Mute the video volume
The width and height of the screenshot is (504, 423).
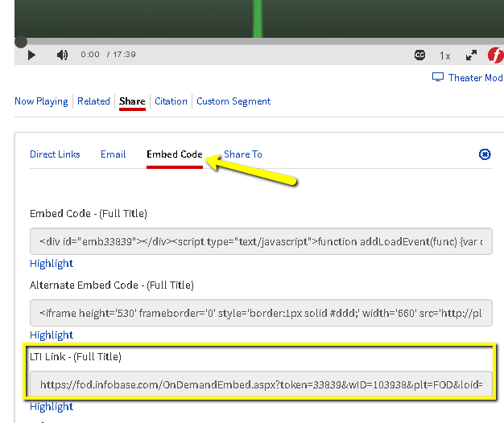click(x=62, y=55)
